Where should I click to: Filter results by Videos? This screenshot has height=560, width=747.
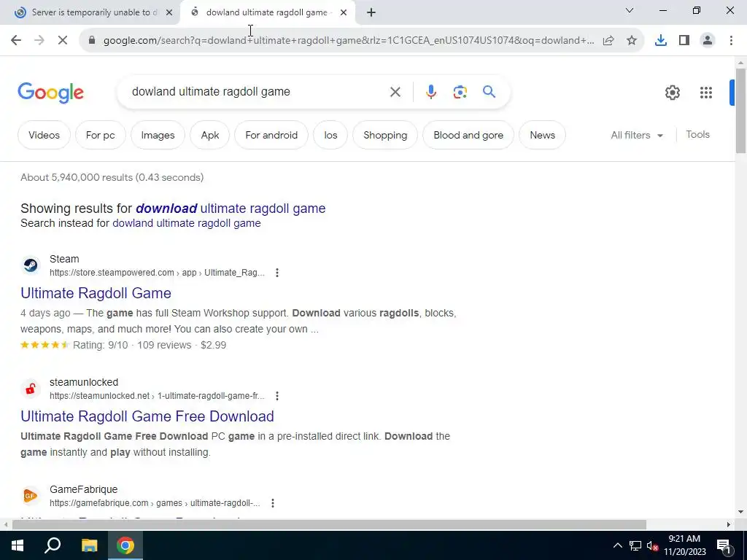[44, 135]
